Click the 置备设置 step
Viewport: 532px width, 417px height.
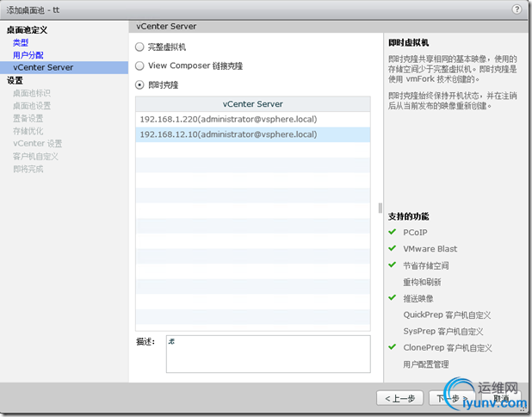point(28,118)
